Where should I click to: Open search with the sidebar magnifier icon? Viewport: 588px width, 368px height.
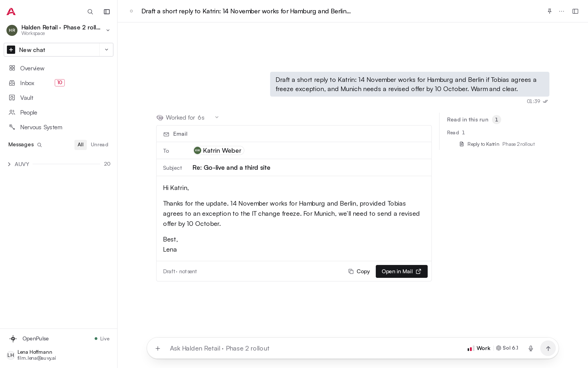(90, 12)
